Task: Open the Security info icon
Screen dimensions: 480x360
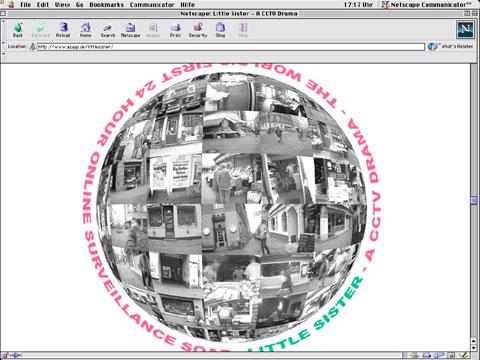Action: [x=198, y=30]
